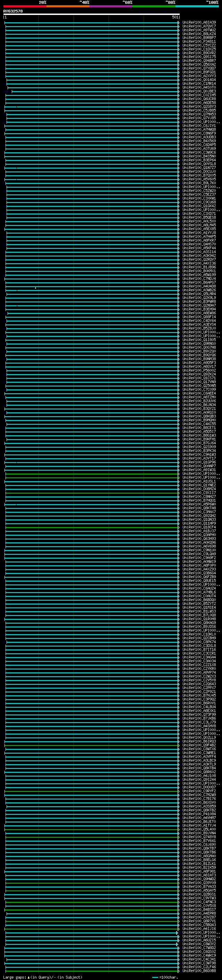Select the UniRef100_B7HQU1 label
The image size is (222, 980).
[x=199, y=500]
